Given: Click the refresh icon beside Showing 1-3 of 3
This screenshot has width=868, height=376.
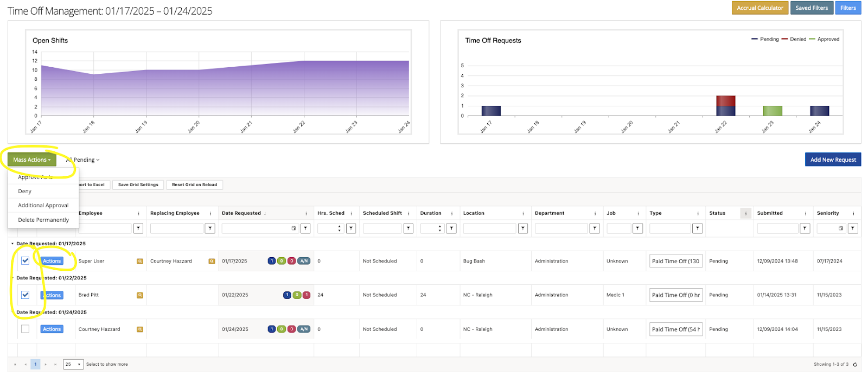Looking at the screenshot, I should click(x=855, y=365).
